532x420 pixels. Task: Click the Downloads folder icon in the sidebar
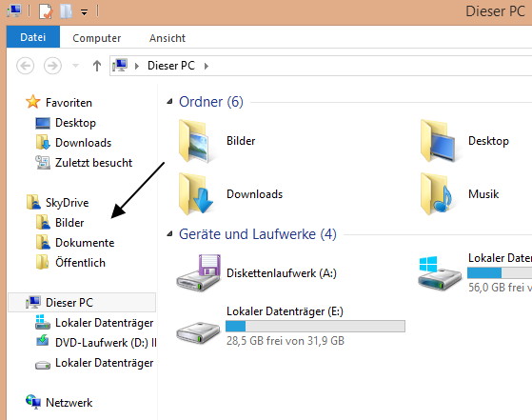(43, 142)
